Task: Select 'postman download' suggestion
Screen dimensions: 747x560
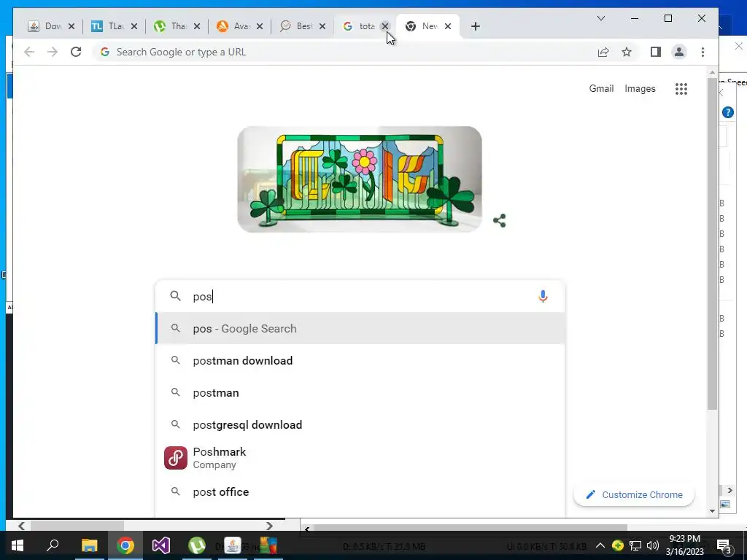Action: click(360, 360)
